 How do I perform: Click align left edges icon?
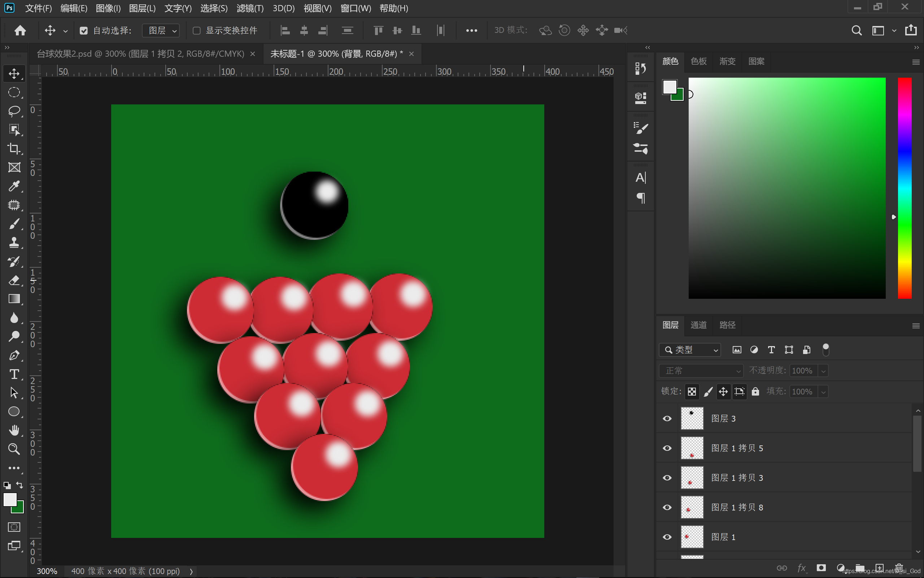pos(285,30)
